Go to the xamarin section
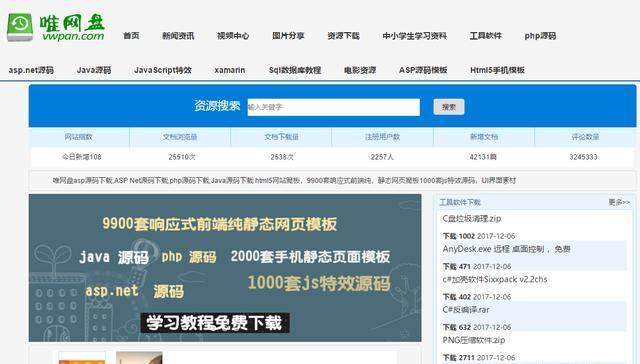Viewport: 640px width, 364px height. pos(230,70)
